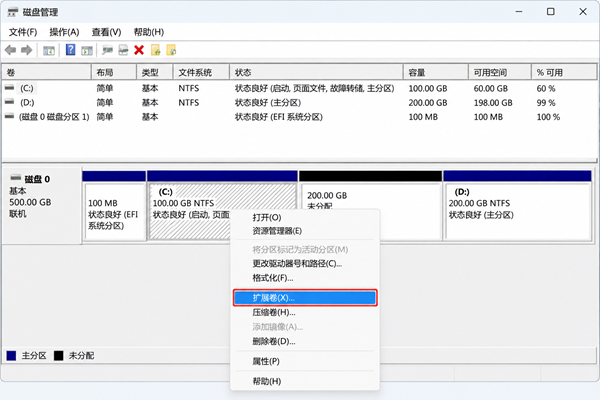The width and height of the screenshot is (600, 400).
Task: Click the back arrow toolbar icon
Action: [10, 50]
